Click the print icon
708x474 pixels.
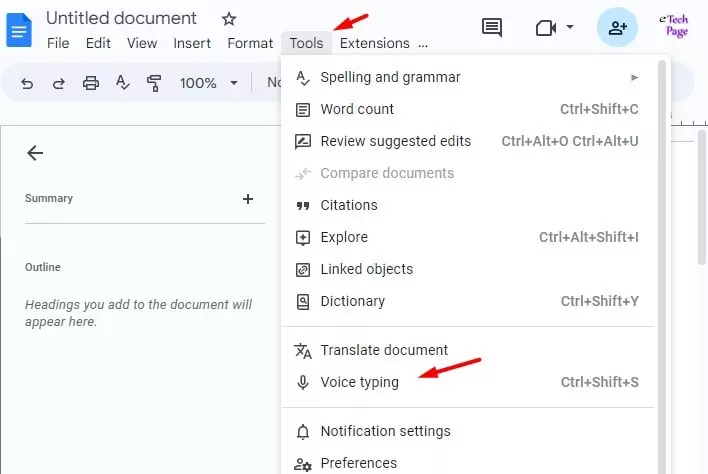click(x=91, y=83)
